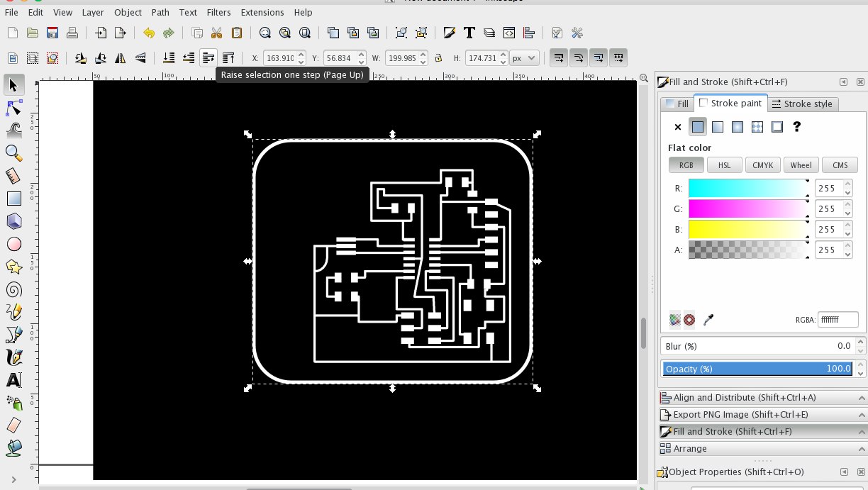This screenshot has height=490, width=868.
Task: Click the Group objects icon
Action: pyautogui.click(x=401, y=33)
